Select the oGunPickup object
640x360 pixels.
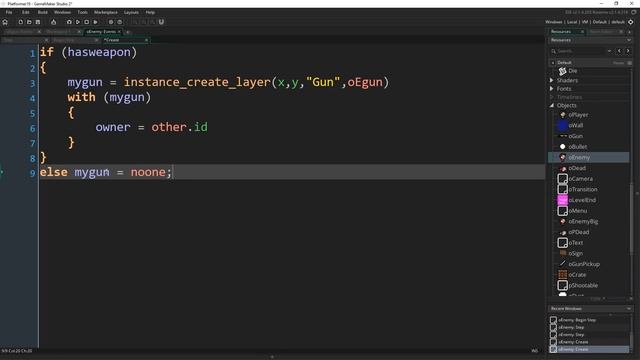(x=584, y=264)
